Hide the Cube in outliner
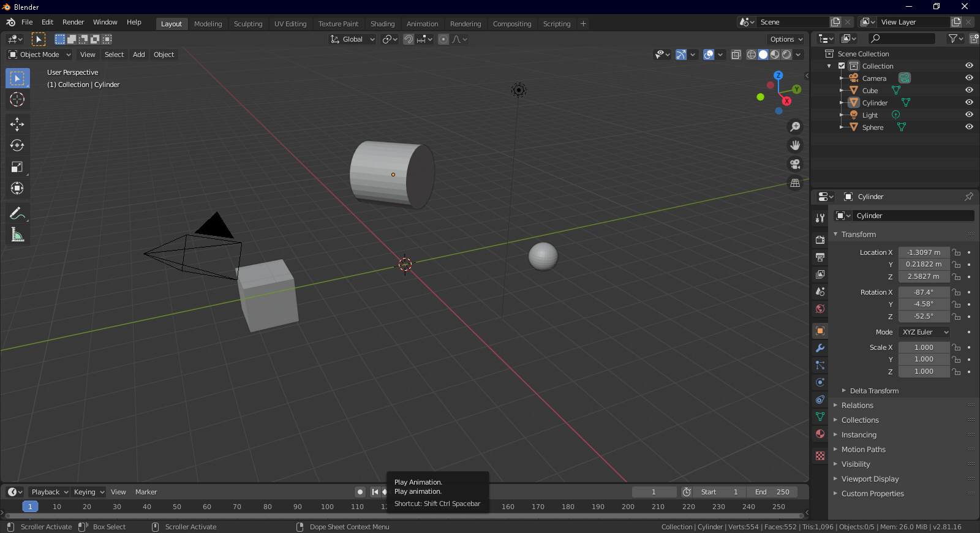The image size is (980, 533). pos(969,90)
